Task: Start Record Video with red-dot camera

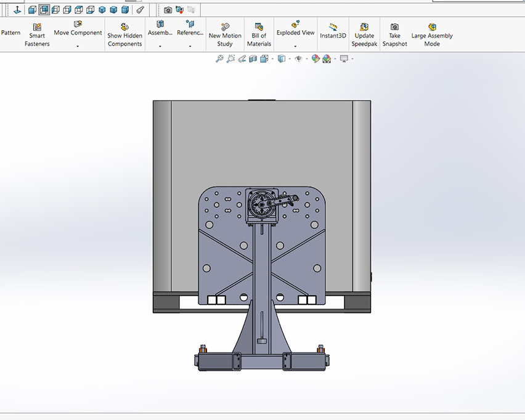Action: tap(180, 10)
